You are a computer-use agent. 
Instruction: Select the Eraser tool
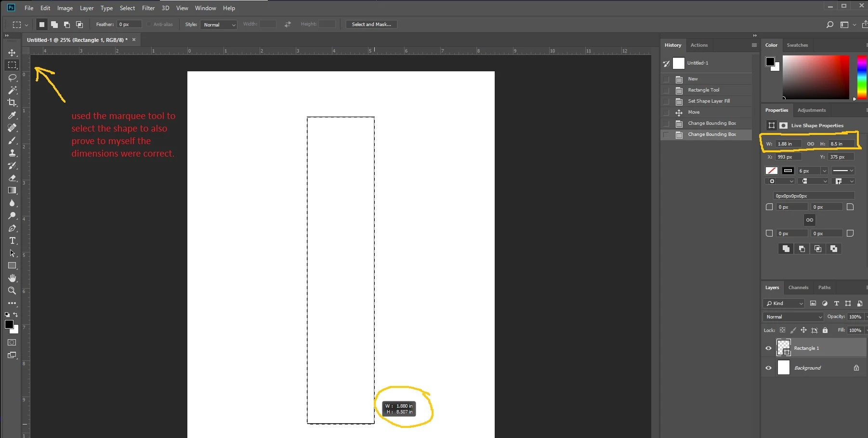[x=12, y=178]
